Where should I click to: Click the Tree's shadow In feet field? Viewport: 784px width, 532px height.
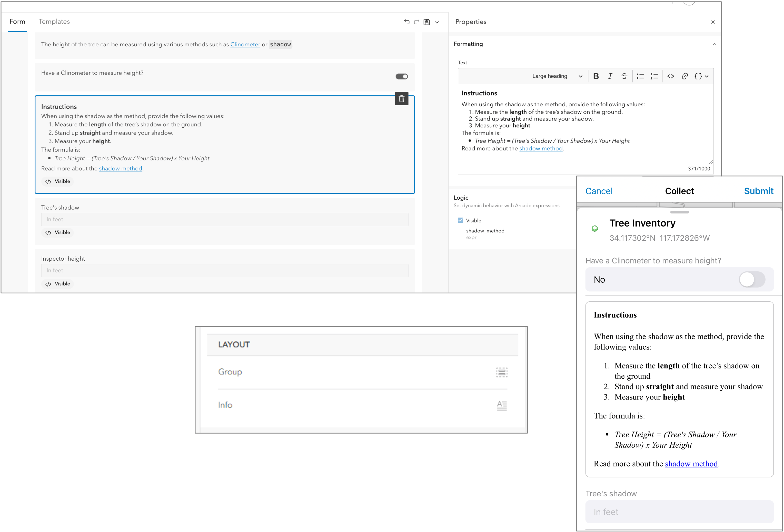click(x=225, y=219)
